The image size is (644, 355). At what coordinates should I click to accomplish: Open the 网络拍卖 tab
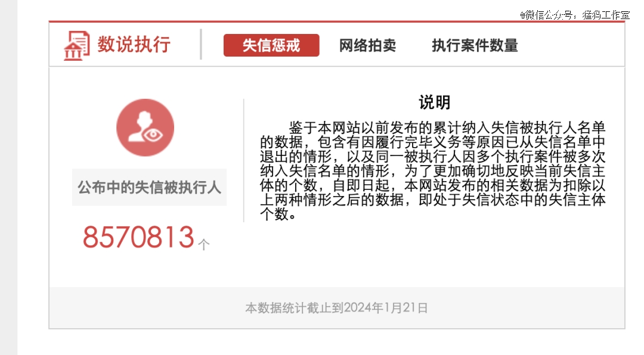pyautogui.click(x=367, y=45)
